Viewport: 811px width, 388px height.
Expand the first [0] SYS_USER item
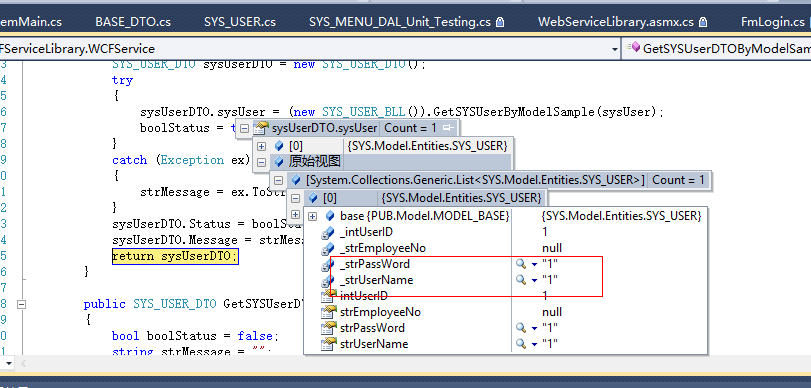[261, 146]
